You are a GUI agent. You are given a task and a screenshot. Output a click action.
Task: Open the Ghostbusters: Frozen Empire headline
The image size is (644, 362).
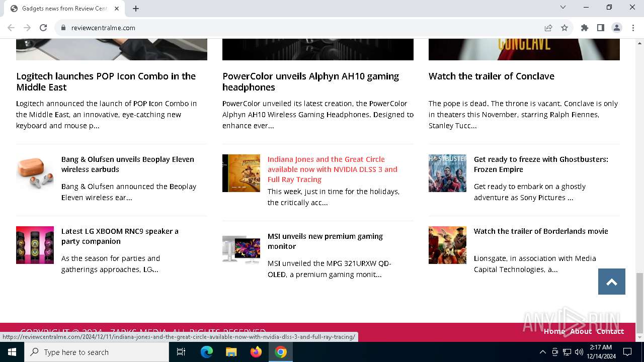coord(541,164)
